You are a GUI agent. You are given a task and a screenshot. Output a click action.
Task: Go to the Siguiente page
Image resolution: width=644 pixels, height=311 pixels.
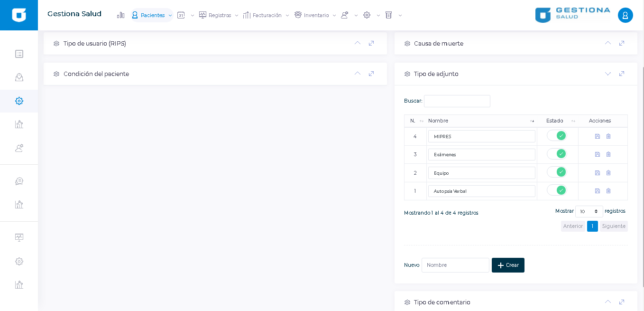coord(613,226)
